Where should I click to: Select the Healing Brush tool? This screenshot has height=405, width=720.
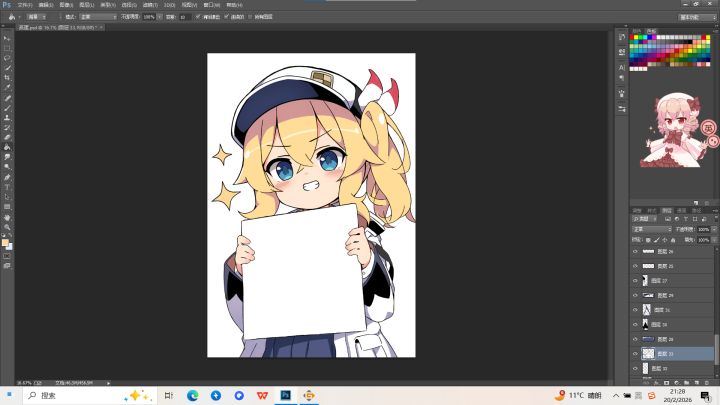(x=7, y=98)
